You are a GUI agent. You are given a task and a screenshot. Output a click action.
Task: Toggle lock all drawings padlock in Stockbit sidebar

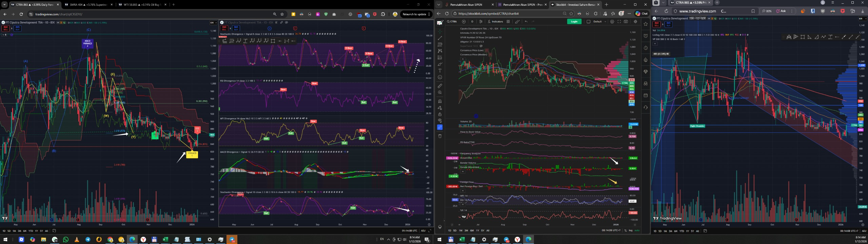pyautogui.click(x=440, y=114)
